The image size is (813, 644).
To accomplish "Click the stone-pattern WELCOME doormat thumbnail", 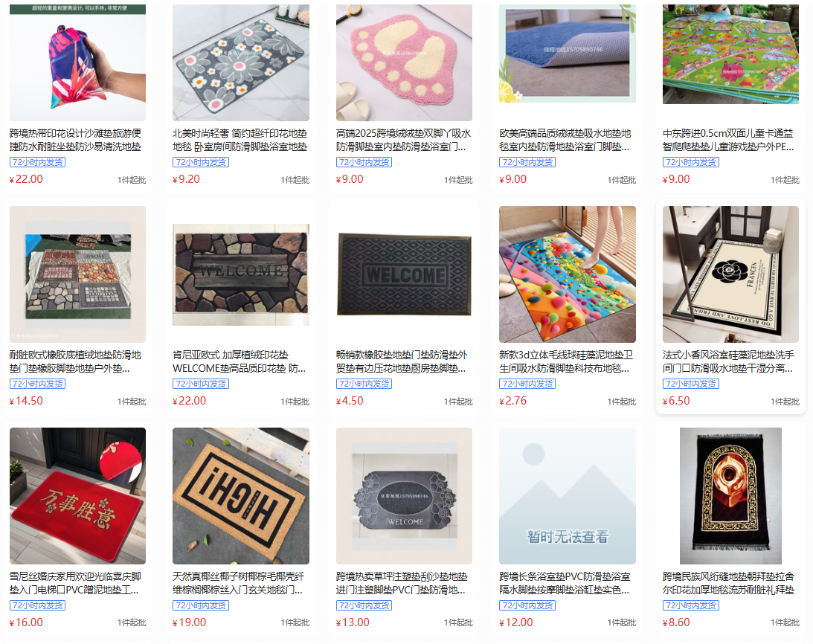I will (x=240, y=274).
